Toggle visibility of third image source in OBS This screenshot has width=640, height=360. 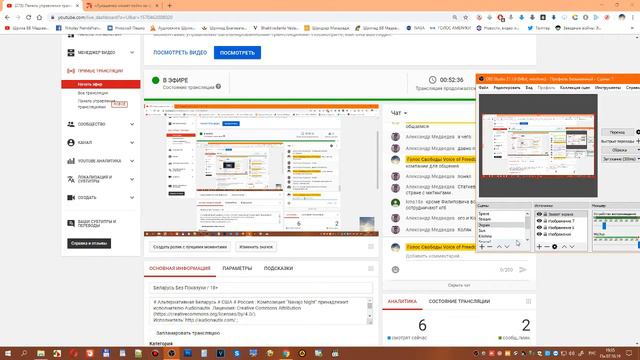coord(539,227)
